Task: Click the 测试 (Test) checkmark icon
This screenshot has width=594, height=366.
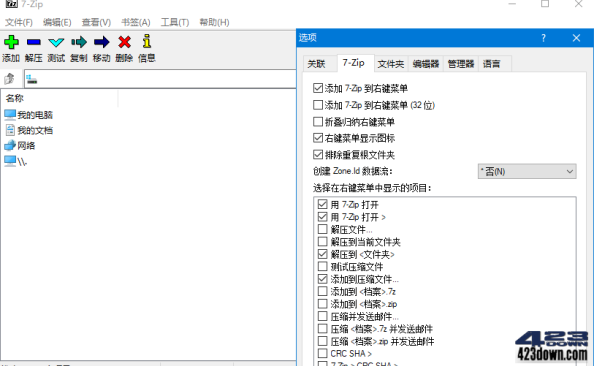Action: click(x=56, y=42)
